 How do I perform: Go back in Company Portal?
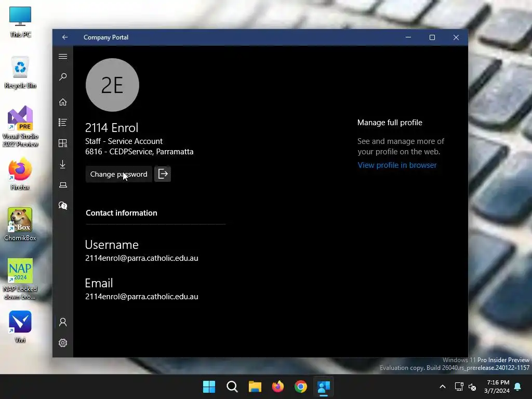click(x=65, y=37)
